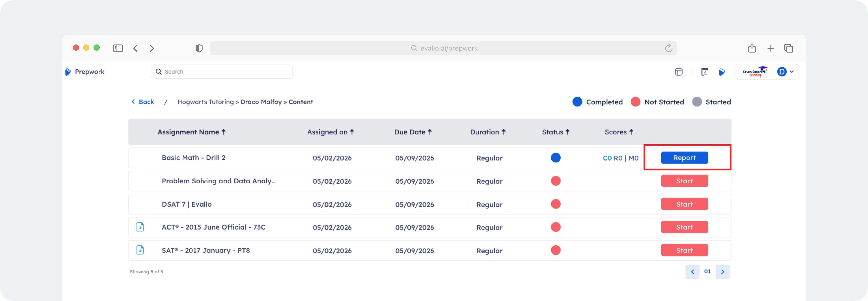868x301 pixels.
Task: Click the browser sidebar toggle icon
Action: click(118, 48)
